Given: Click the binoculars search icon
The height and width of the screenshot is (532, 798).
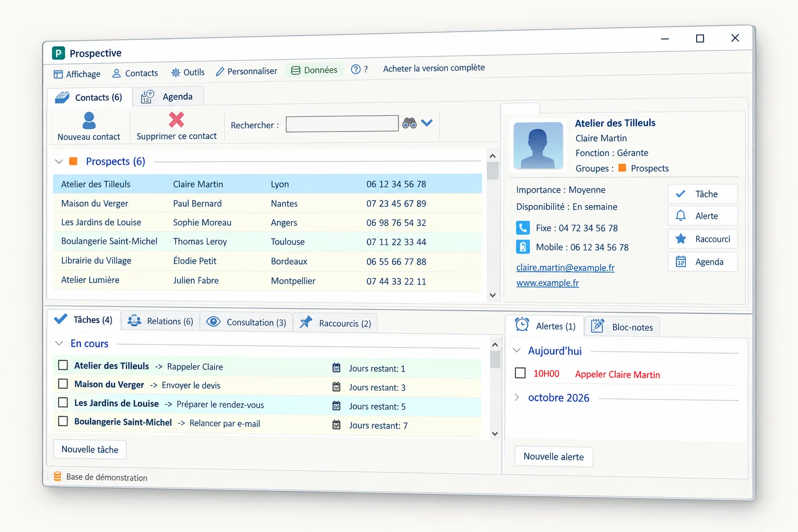Looking at the screenshot, I should pos(409,123).
